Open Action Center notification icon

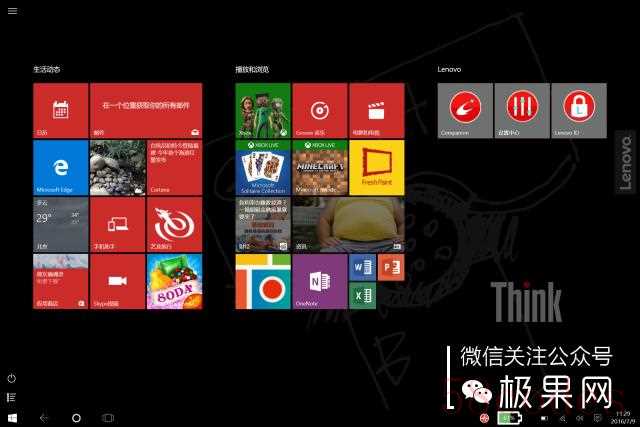click(x=598, y=418)
